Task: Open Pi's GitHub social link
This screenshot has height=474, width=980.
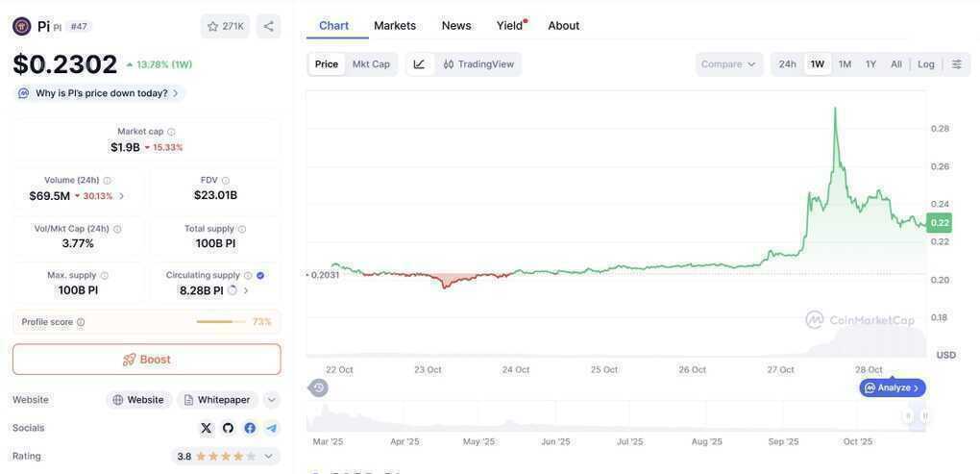Action: (228, 428)
